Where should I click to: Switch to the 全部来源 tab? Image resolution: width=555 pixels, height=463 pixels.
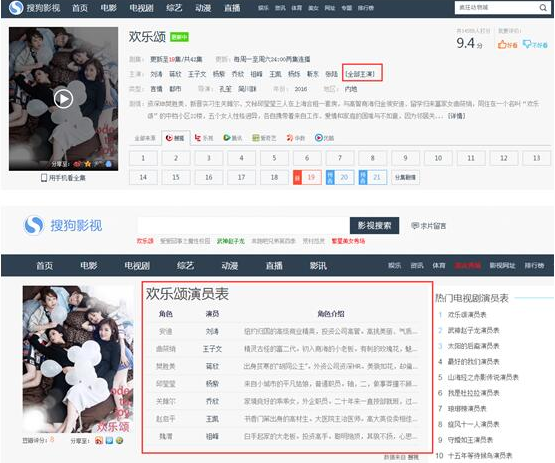point(145,138)
